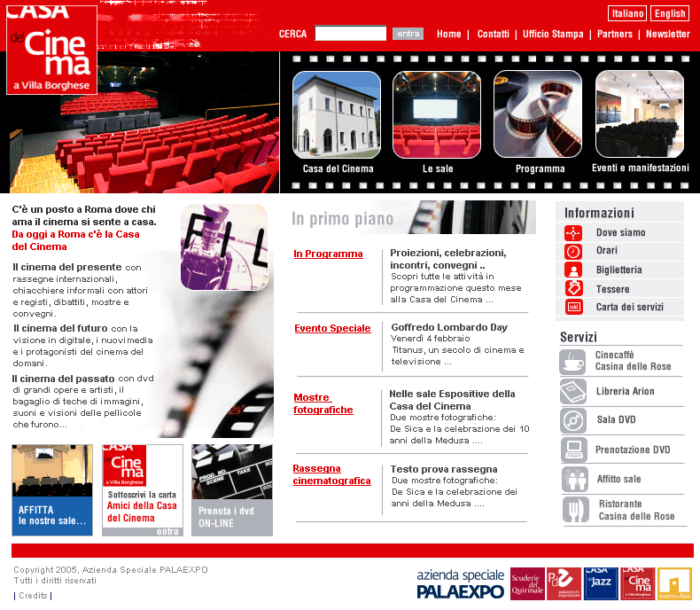
Task: Open the Rassegna cinematografica link
Action: 331,474
